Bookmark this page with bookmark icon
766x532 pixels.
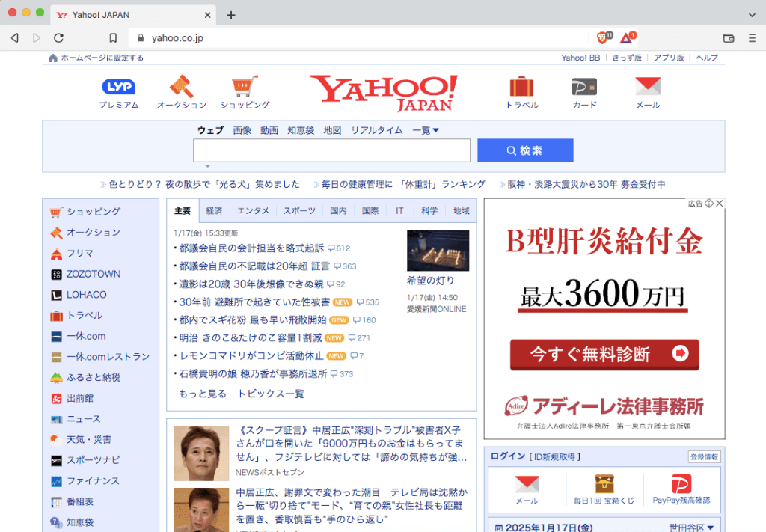[x=113, y=38]
